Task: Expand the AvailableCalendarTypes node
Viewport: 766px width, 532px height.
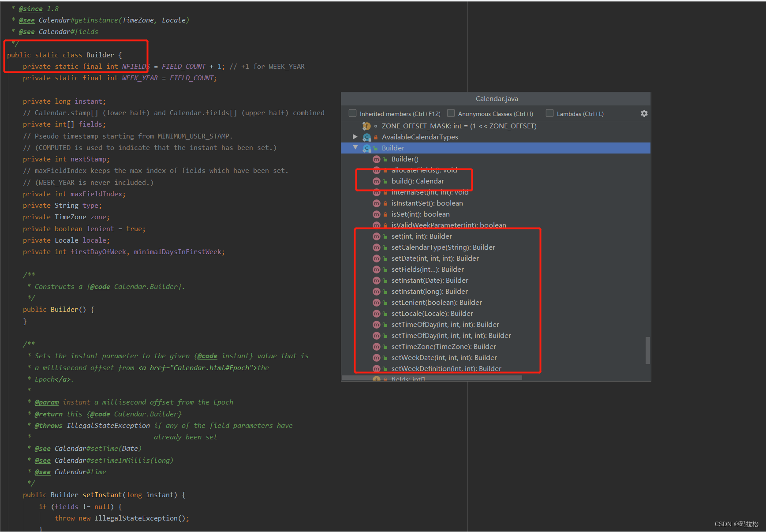Action: 355,137
